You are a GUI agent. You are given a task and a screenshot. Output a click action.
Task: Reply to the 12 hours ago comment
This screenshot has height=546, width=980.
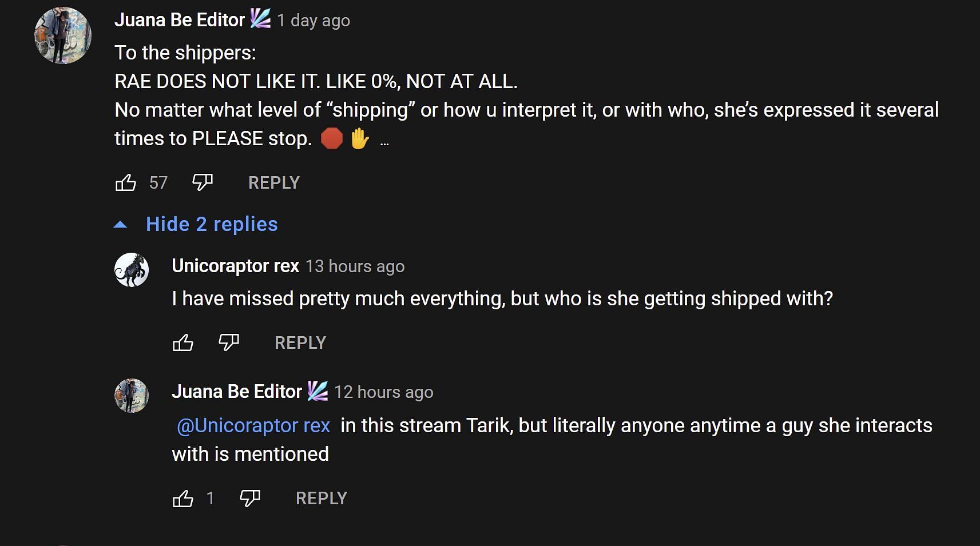click(322, 499)
